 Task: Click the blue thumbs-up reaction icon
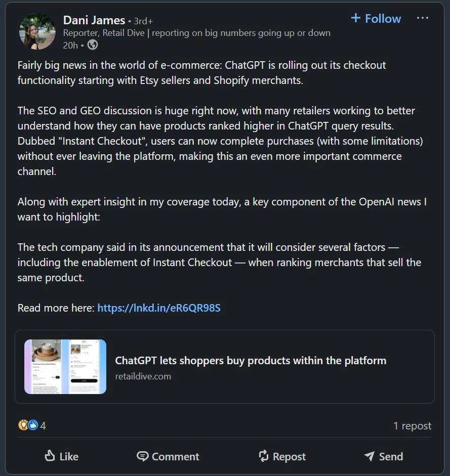point(33,425)
